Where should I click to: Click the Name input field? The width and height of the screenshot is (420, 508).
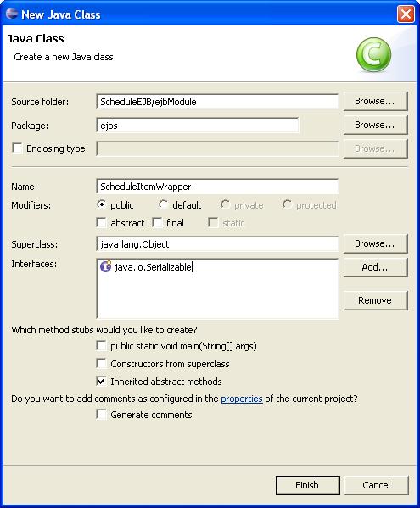coord(217,187)
